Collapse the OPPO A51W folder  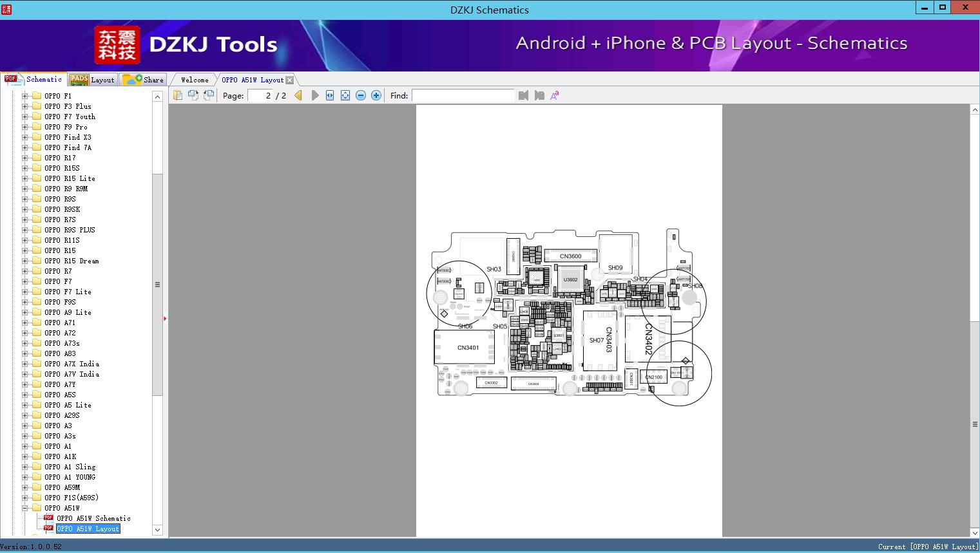[25, 508]
